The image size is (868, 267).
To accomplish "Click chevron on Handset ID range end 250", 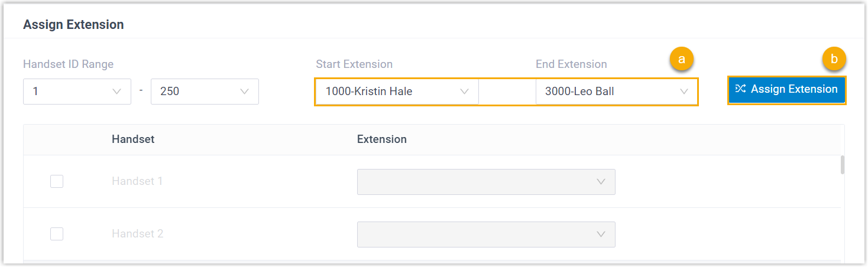I will point(244,92).
